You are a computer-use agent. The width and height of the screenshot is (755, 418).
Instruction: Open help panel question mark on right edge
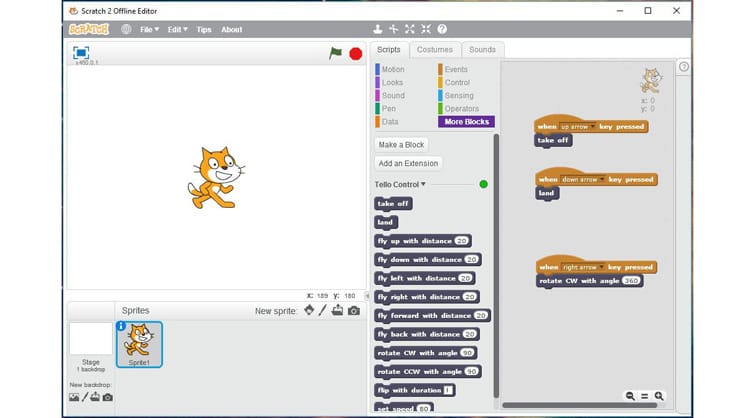[x=684, y=67]
